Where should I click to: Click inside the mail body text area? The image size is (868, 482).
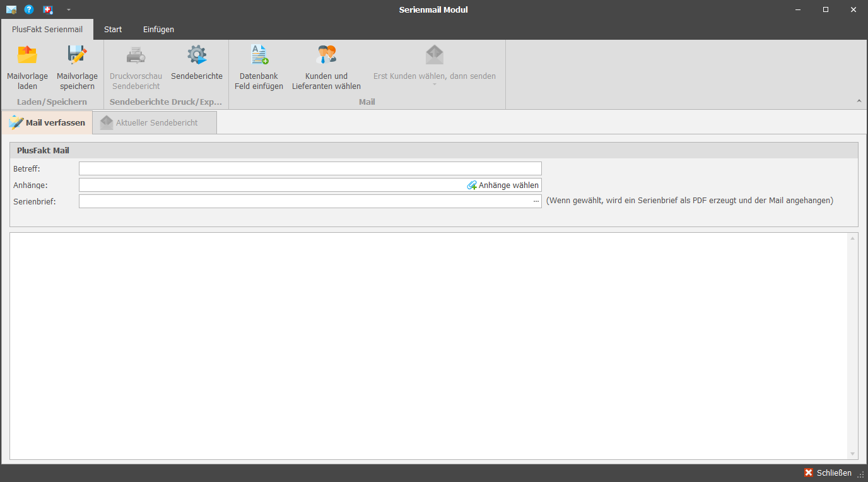[x=429, y=346]
